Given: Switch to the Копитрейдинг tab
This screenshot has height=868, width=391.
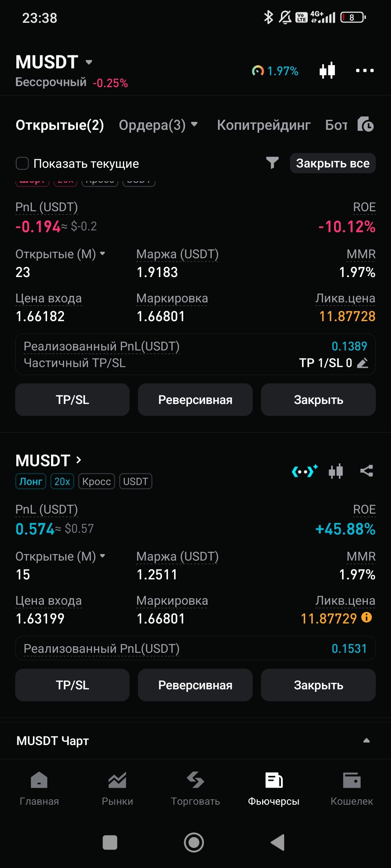Looking at the screenshot, I should (264, 125).
